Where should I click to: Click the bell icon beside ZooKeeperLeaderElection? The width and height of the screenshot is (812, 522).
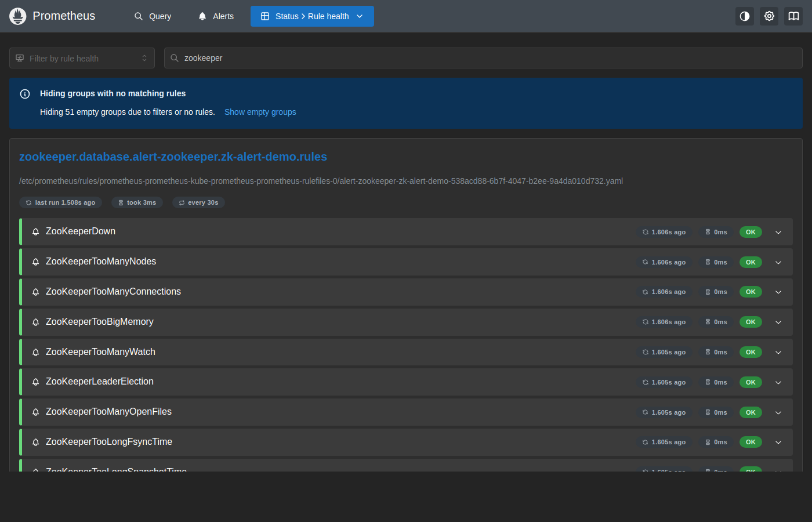(35, 382)
